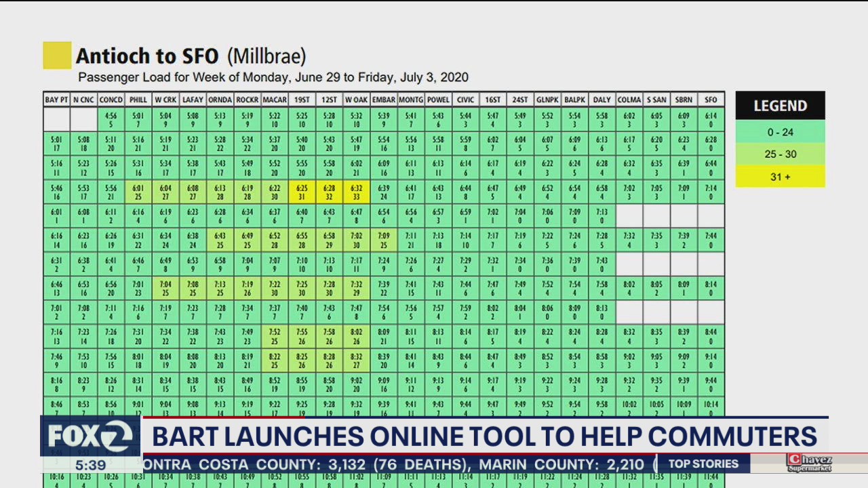Click the SFO column header
The width and height of the screenshot is (868, 488).
[x=711, y=100]
